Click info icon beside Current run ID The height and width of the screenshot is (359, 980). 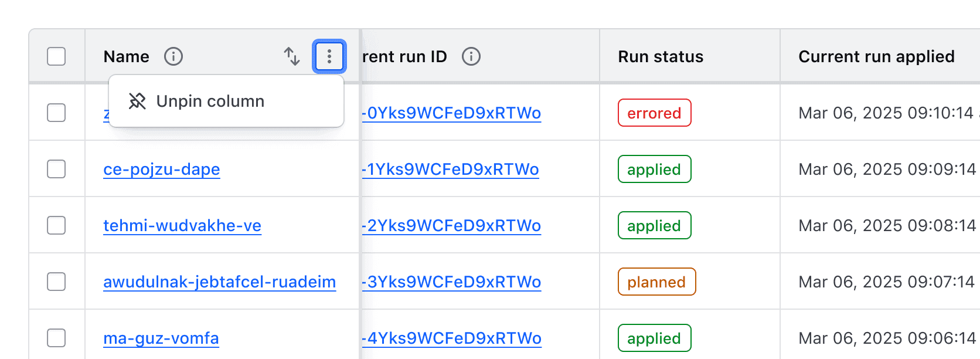471,56
